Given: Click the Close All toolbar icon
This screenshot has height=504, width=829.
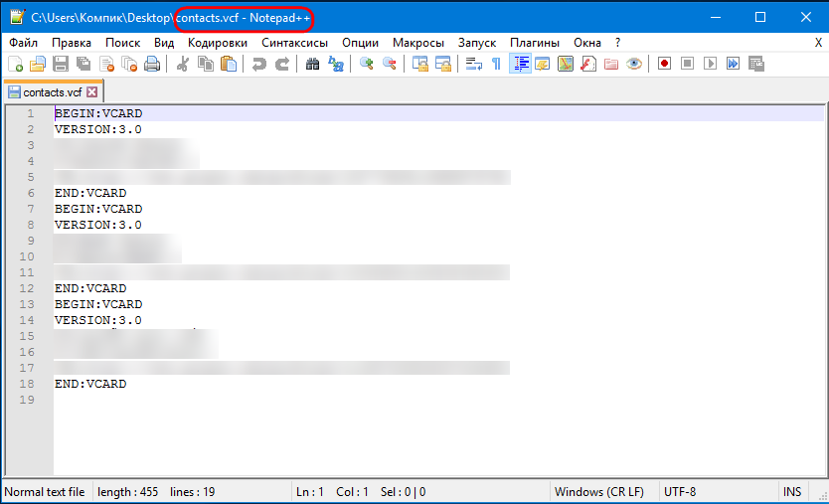Looking at the screenshot, I should (129, 64).
